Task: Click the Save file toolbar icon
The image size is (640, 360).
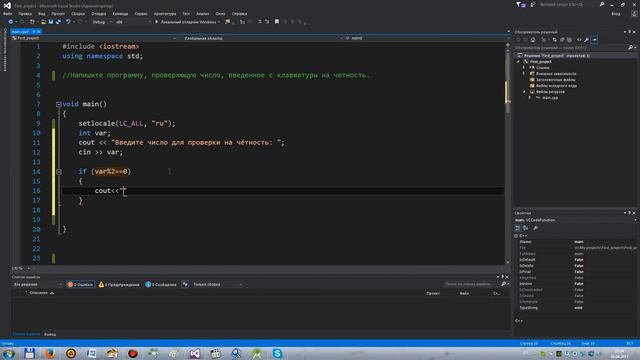Action: click(51, 22)
